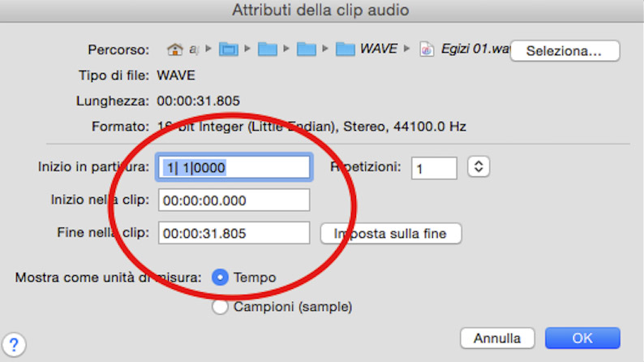Click the WAVE folder name in path
This screenshot has width=644, height=362.
tap(380, 50)
